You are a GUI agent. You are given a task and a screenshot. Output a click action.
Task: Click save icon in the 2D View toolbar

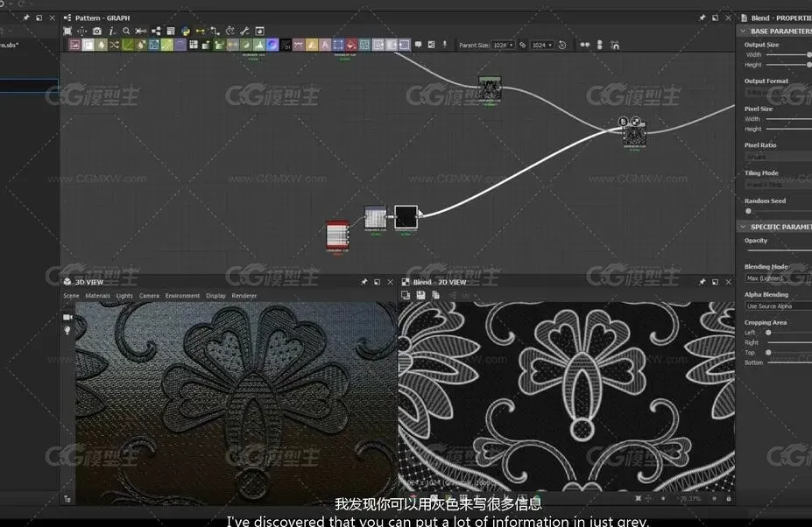(420, 295)
